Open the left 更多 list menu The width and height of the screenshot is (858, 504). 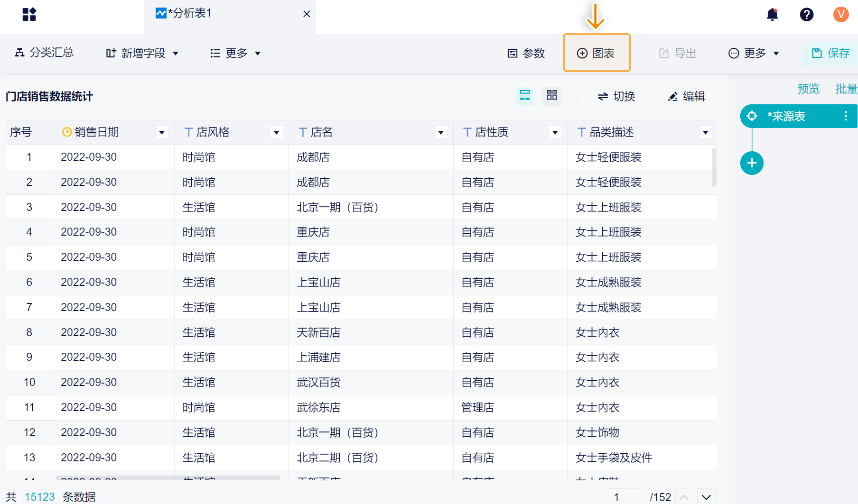coord(235,53)
